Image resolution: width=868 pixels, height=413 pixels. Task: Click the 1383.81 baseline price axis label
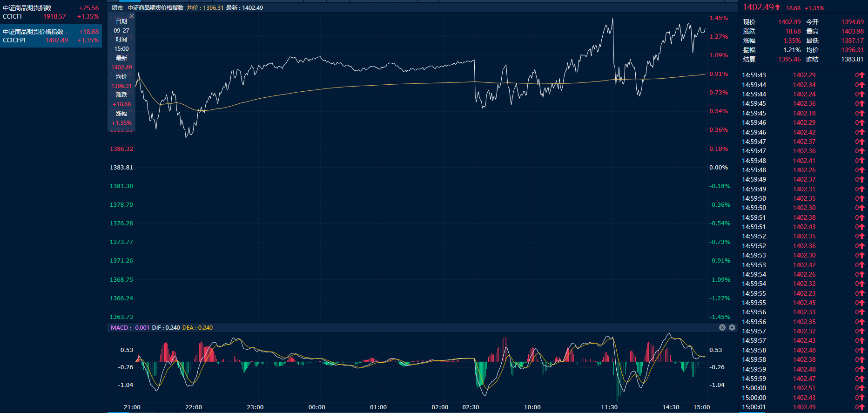click(x=121, y=168)
